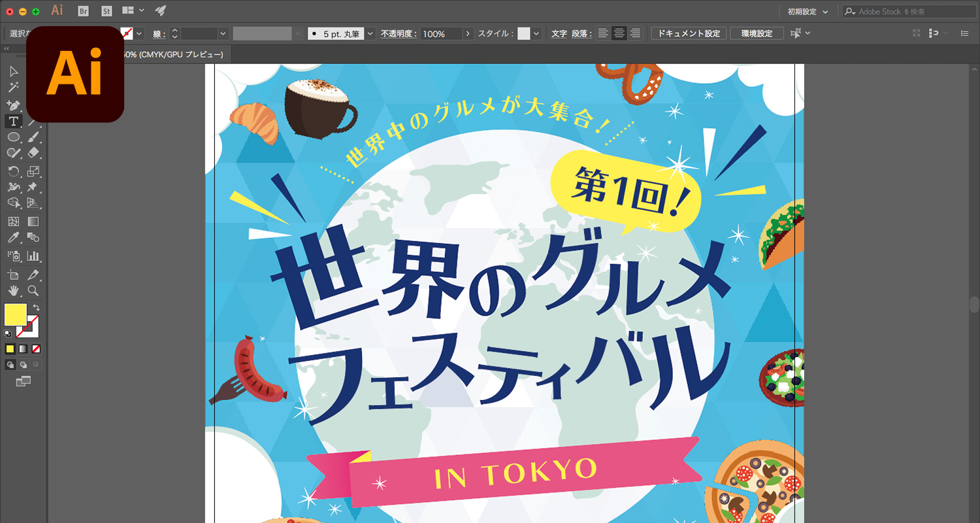Open the 5 pt. 丸筆 brush dropdown
Image resolution: width=980 pixels, height=523 pixels.
(371, 33)
